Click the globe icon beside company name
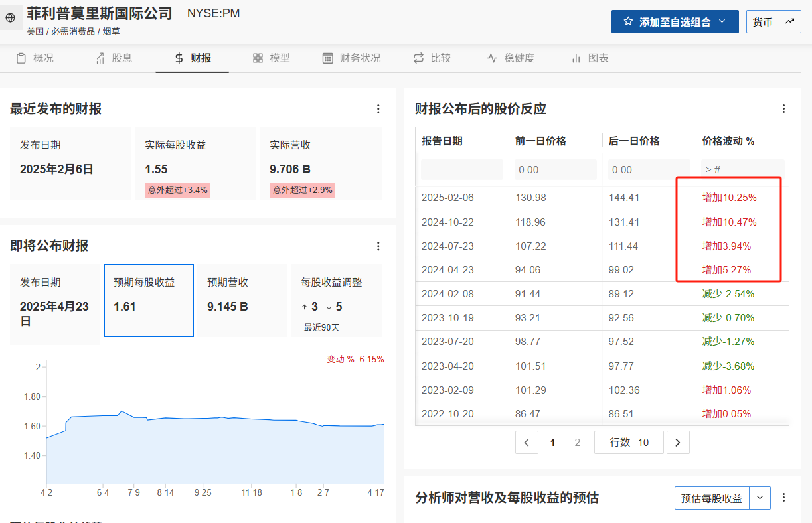The height and width of the screenshot is (523, 812). click(10, 18)
